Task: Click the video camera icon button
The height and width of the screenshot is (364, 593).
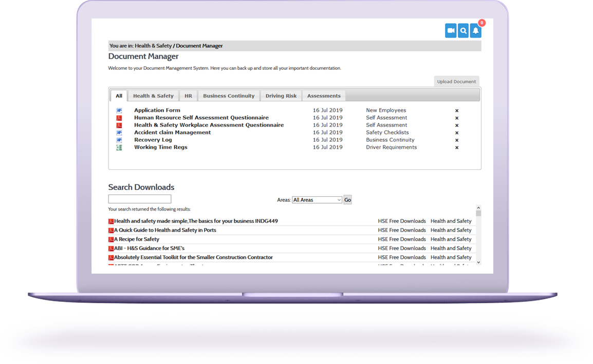Action: tap(451, 31)
